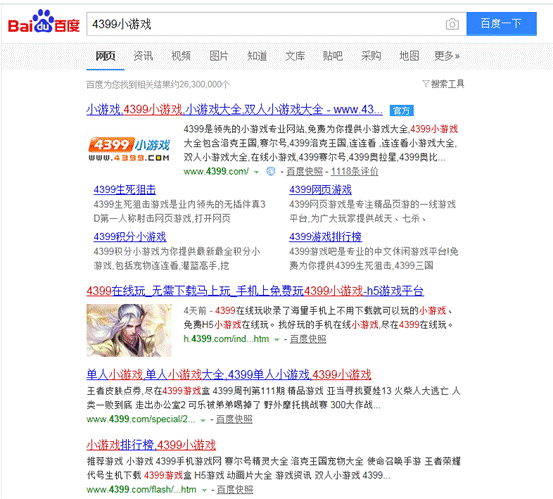
Task: Open www.4399.com/ green URL
Action: pyautogui.click(x=216, y=171)
